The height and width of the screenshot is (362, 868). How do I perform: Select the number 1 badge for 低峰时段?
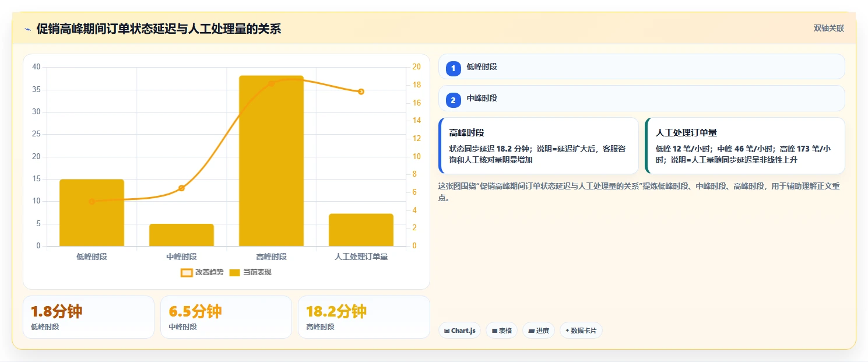tap(454, 69)
